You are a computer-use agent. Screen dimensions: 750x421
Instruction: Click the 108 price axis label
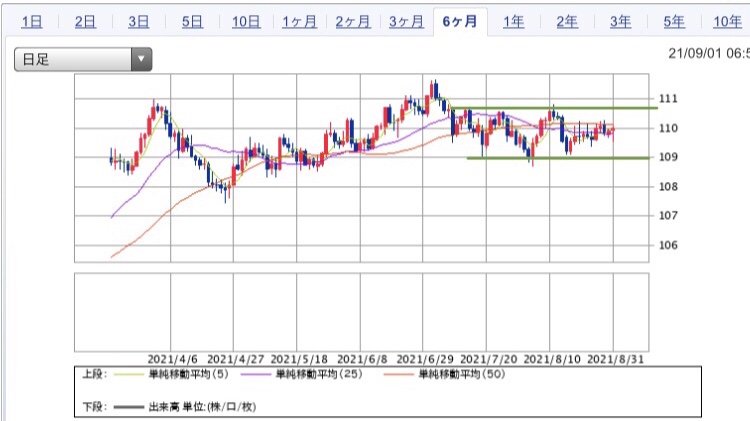click(668, 187)
